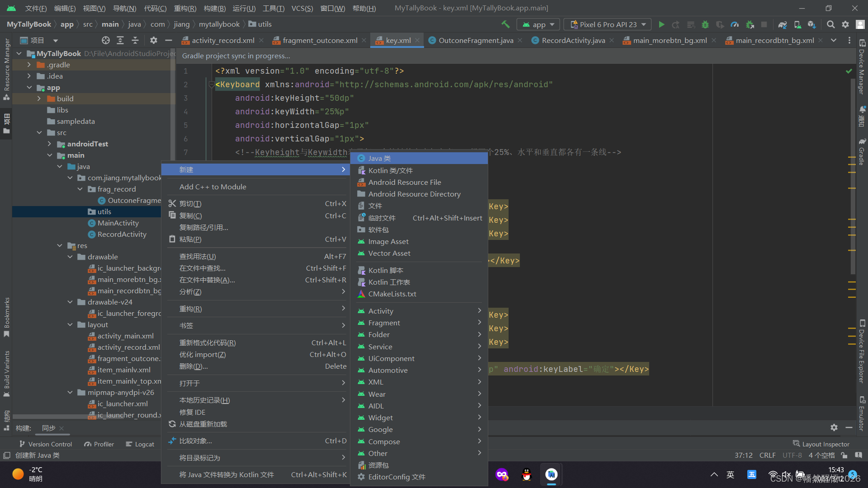This screenshot has height=488, width=868.
Task: Click Sync Project with Gradle Files icon
Action: tap(783, 24)
